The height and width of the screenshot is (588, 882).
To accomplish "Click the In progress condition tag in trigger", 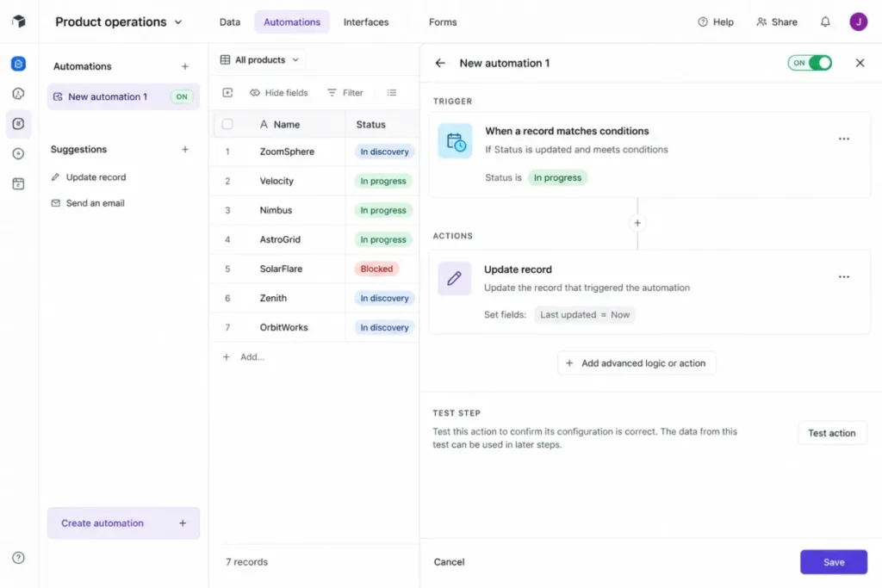I will (557, 177).
